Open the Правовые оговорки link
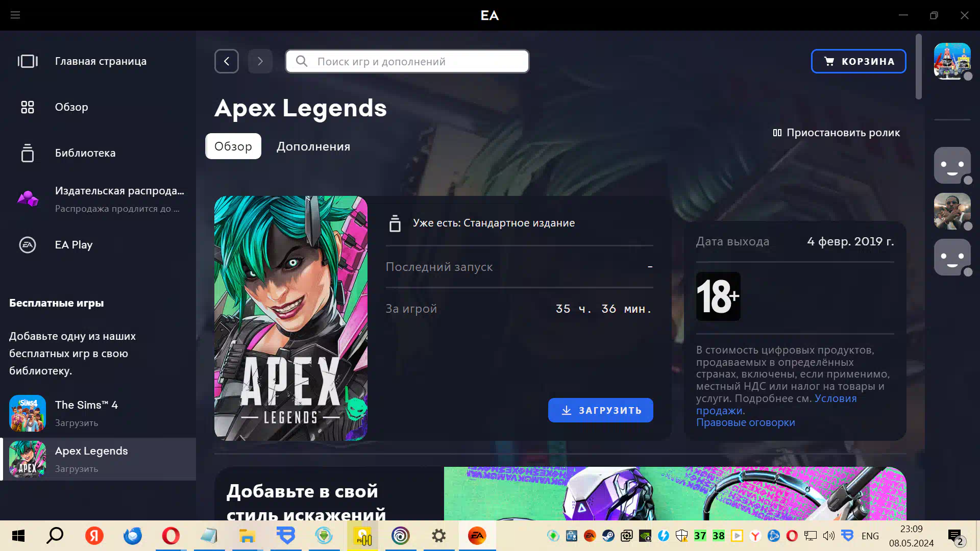 coord(746,422)
